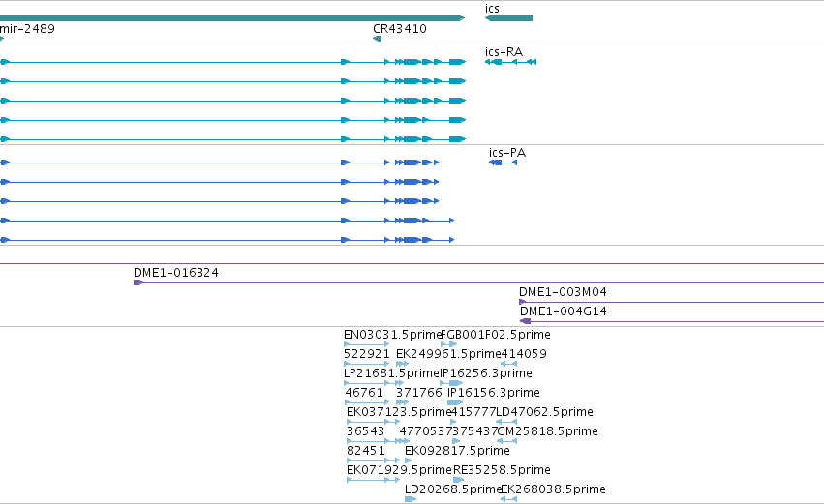
Task: Click the EN03031.5prime EST label
Action: [x=392, y=335]
